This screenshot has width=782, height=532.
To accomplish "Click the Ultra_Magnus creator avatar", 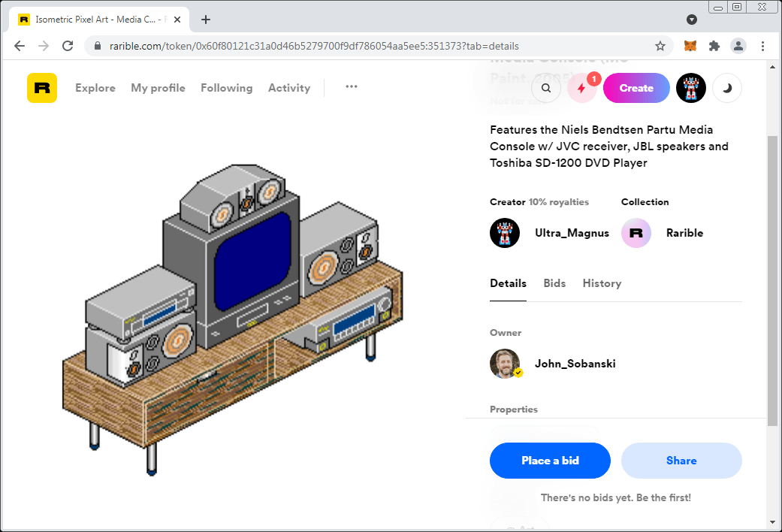I will (x=505, y=233).
